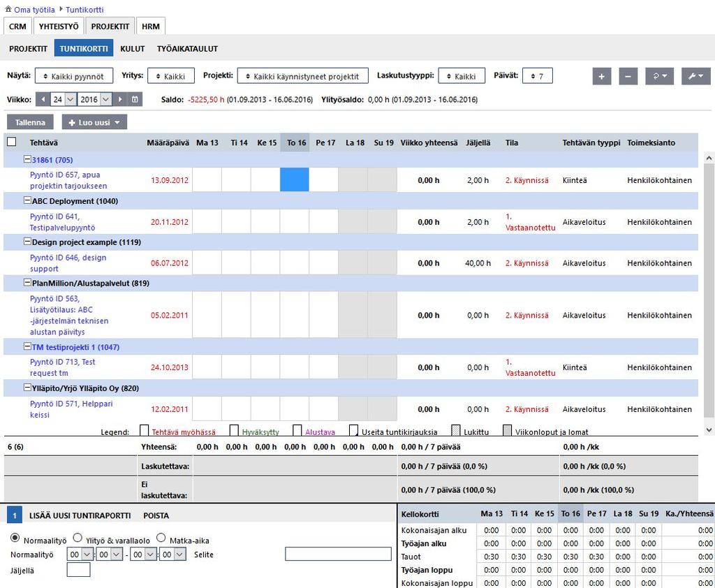
Task: Click the minus icon button in toolbar
Action: [x=628, y=76]
